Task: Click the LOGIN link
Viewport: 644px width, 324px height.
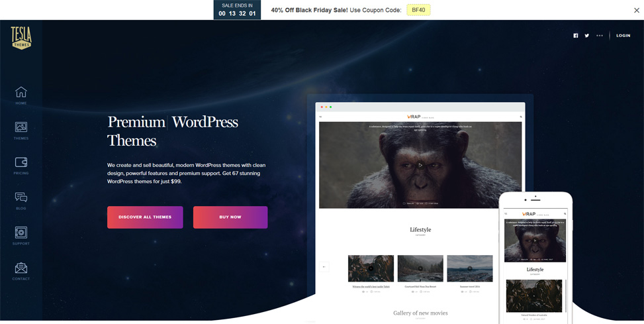Action: tap(623, 36)
